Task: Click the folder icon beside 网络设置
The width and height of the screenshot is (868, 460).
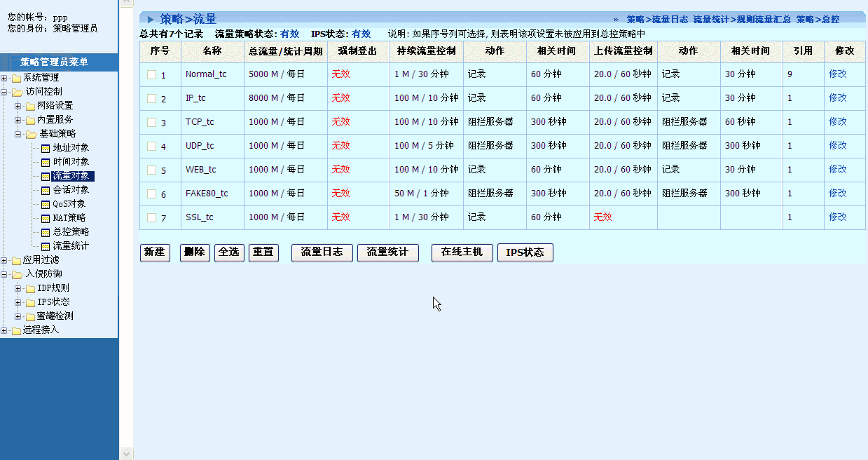Action: (x=30, y=106)
